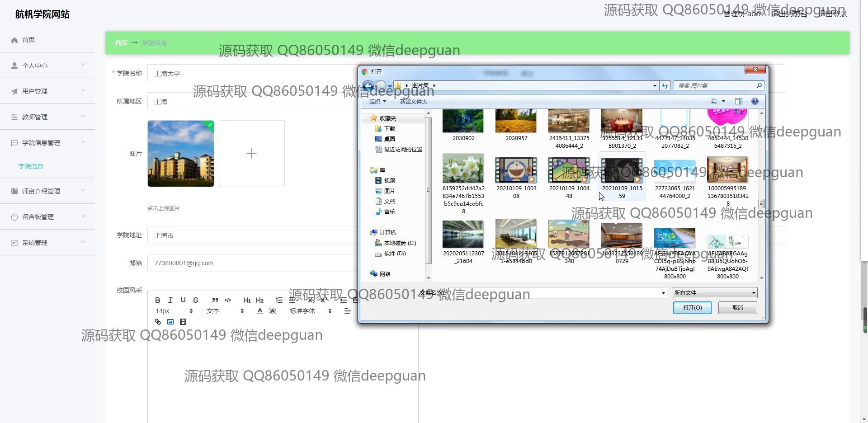Expand the 组织 menu in file dialog

[x=377, y=102]
